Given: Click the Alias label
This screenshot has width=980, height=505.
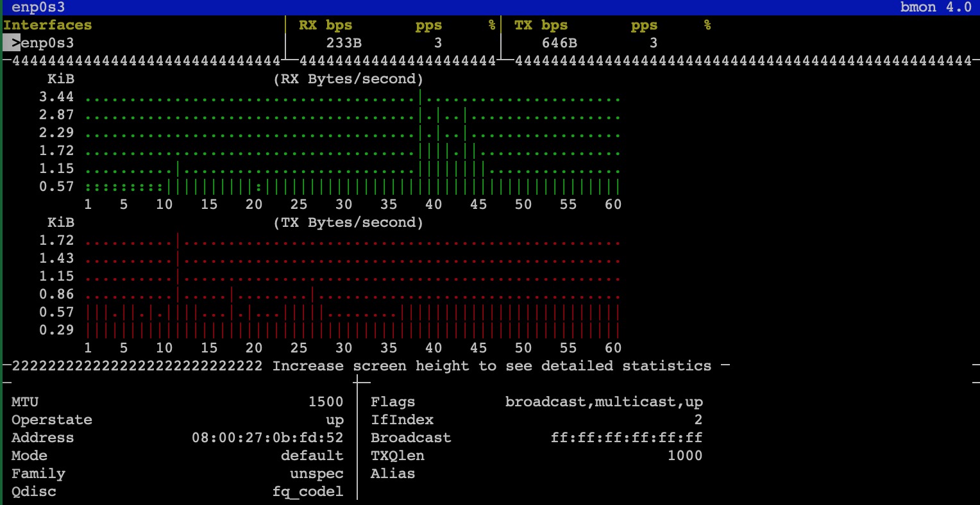Looking at the screenshot, I should [393, 474].
